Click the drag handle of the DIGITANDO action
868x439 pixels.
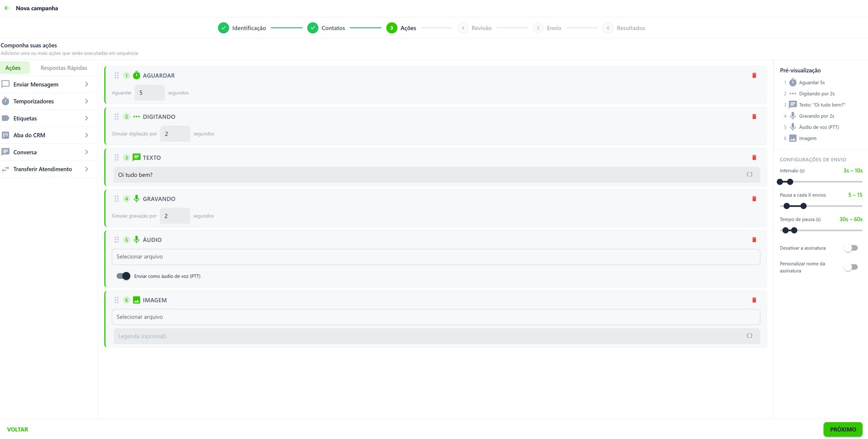click(116, 117)
